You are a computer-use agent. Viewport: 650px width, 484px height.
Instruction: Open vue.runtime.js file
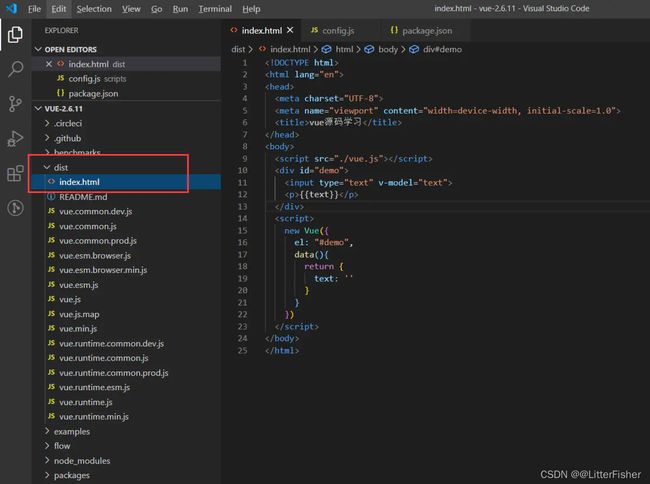click(85, 402)
